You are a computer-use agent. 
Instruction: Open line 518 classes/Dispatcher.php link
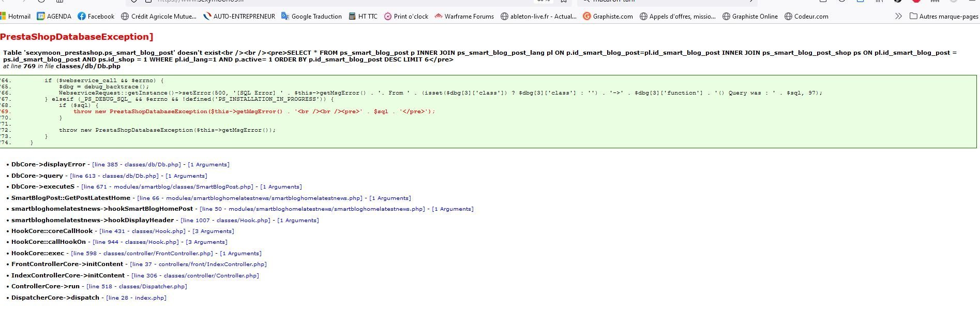point(137,287)
